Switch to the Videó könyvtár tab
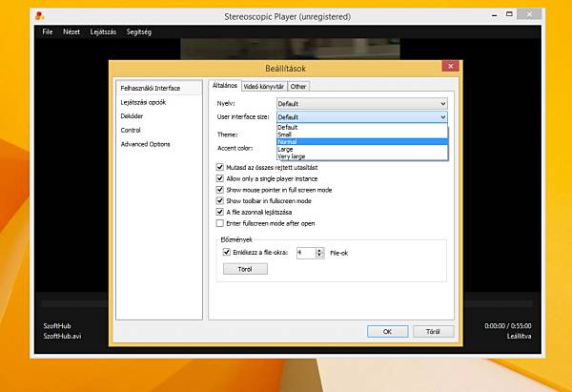This screenshot has height=392, width=572. pos(264,87)
